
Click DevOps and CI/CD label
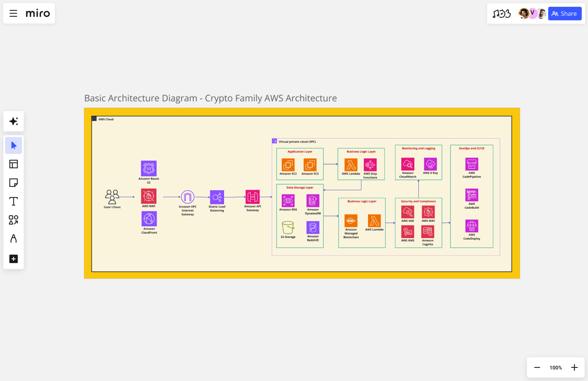click(x=472, y=148)
